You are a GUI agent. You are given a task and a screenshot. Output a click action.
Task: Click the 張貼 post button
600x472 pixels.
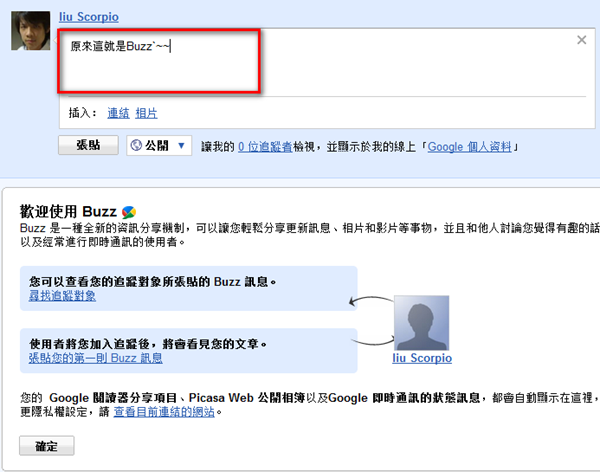(x=88, y=145)
